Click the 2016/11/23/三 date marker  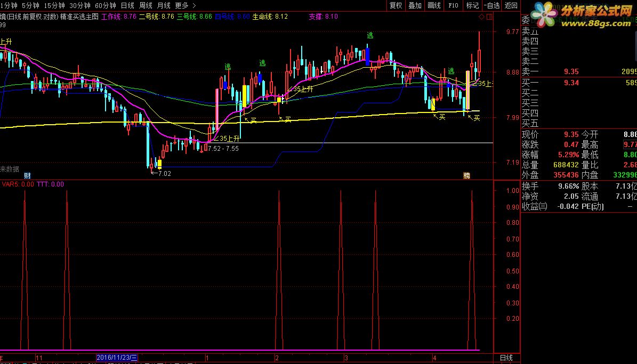(117, 358)
